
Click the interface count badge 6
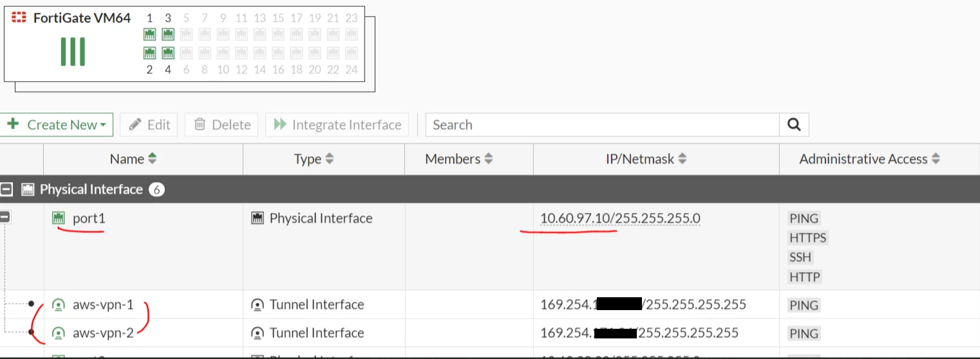[156, 190]
